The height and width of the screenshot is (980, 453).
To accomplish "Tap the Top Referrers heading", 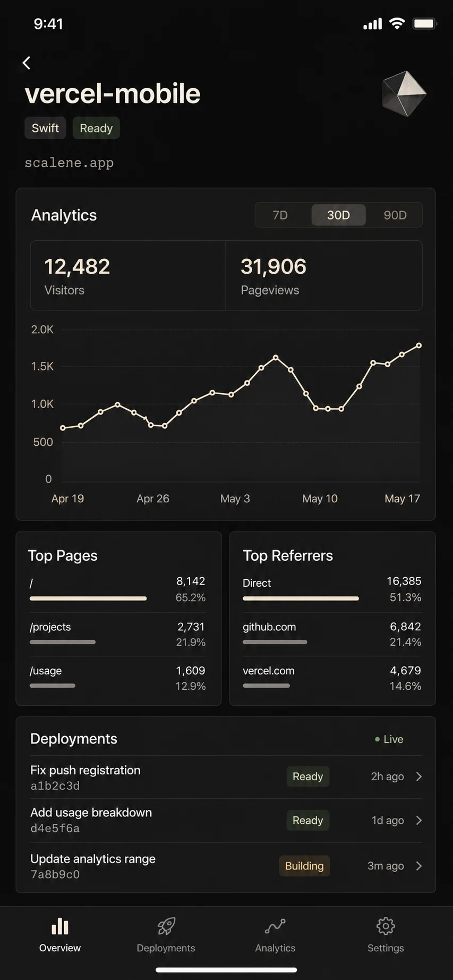I will pos(288,556).
